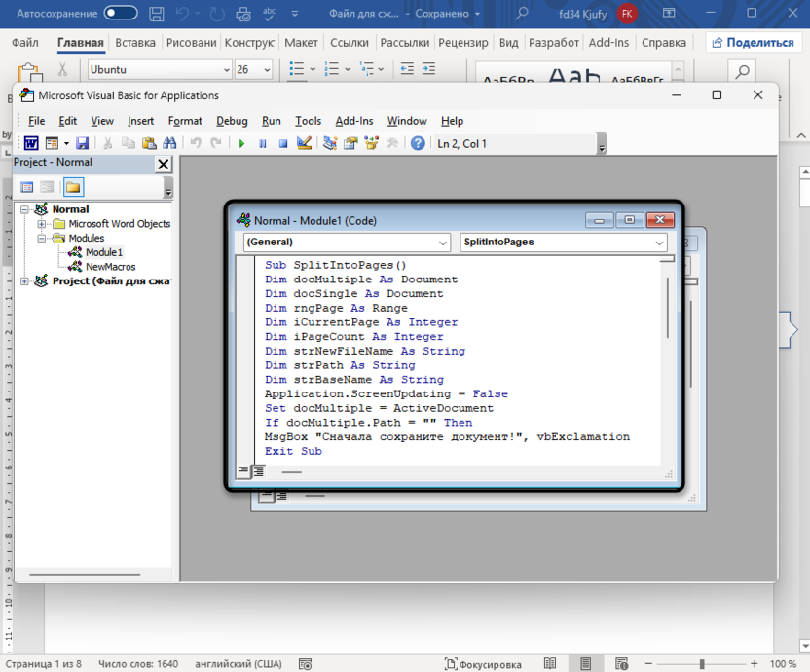
Task: Open the Tools menu
Action: pos(308,121)
